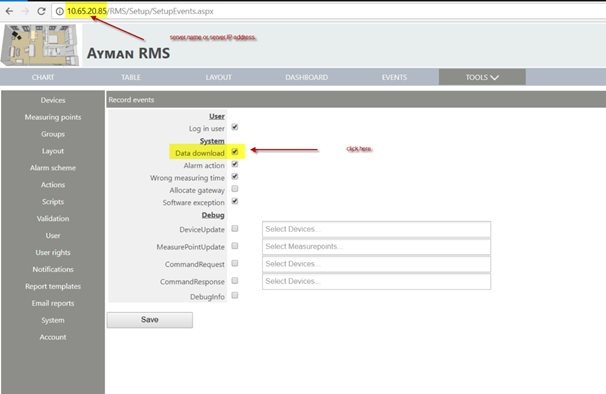Click the browser back arrow
Image resolution: width=606 pixels, height=394 pixels.
(x=9, y=11)
